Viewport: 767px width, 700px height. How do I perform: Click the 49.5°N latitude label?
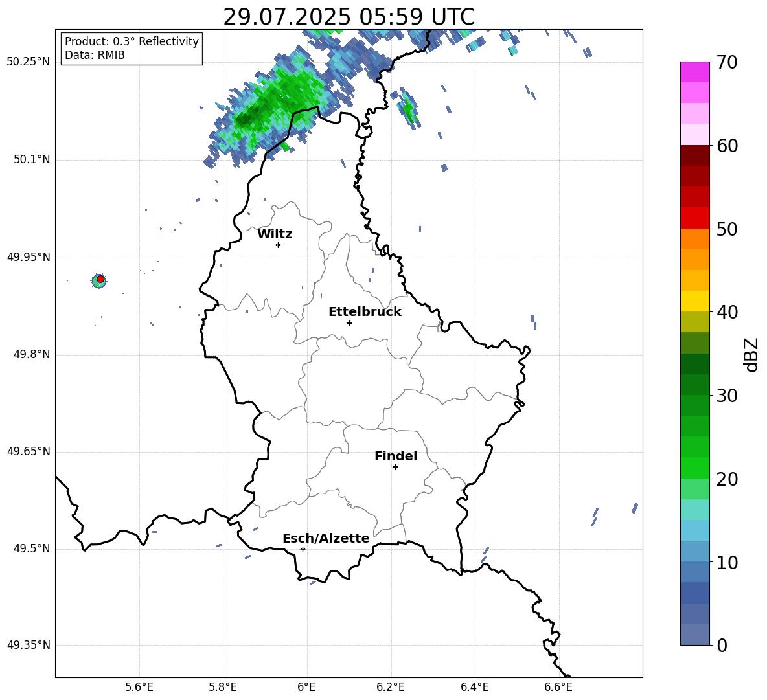pyautogui.click(x=32, y=548)
